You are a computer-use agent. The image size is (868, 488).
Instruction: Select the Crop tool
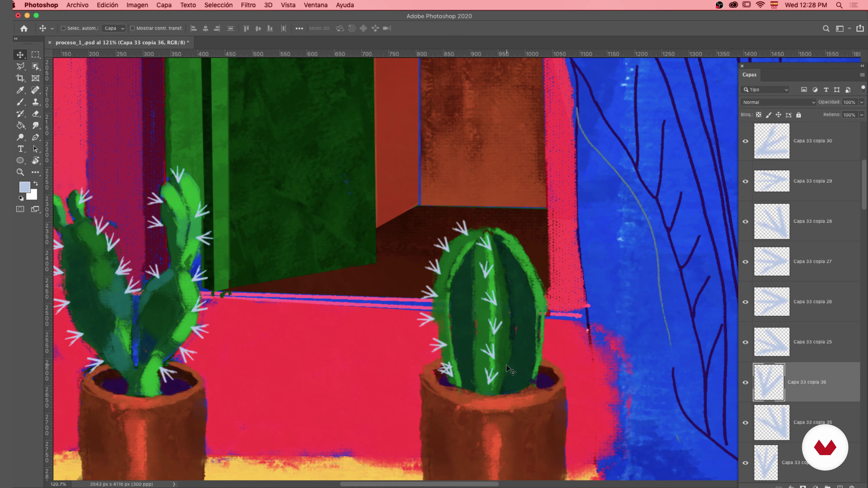[20, 78]
